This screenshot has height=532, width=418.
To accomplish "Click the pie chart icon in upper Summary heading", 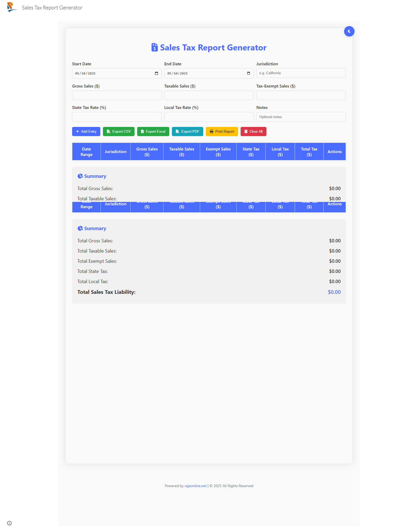I will point(80,176).
